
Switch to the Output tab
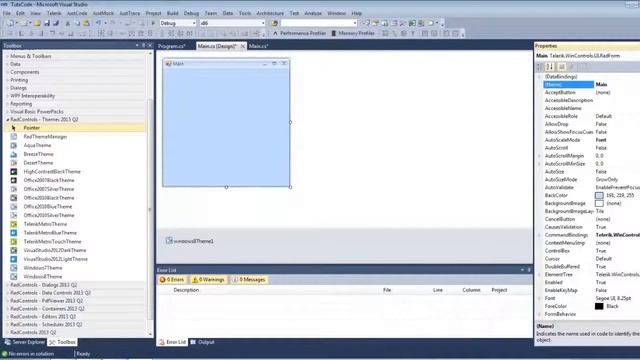202,342
